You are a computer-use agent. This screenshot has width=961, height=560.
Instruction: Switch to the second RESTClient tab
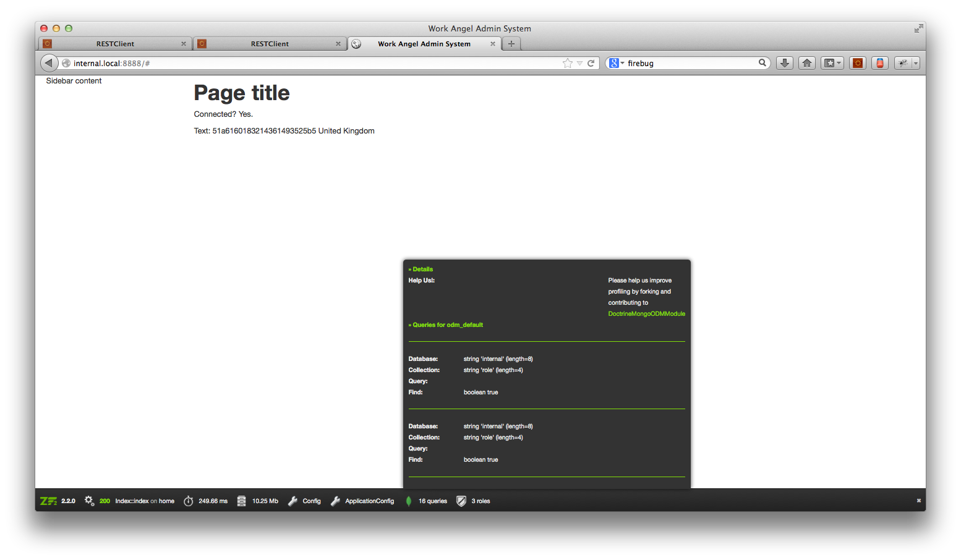pyautogui.click(x=270, y=44)
